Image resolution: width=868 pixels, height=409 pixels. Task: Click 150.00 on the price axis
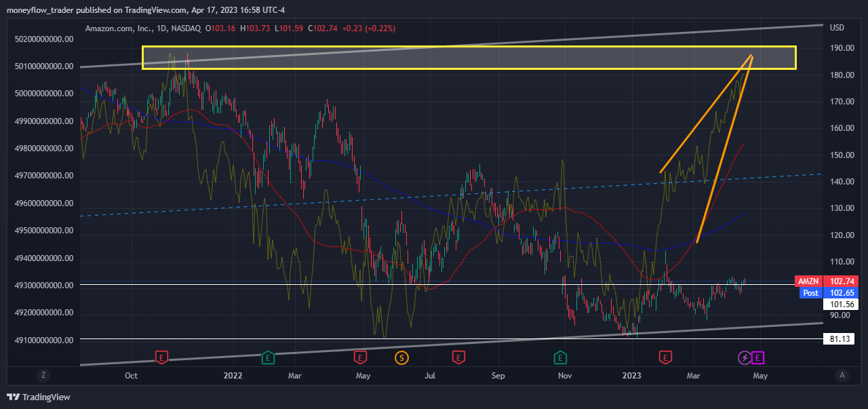(840, 155)
